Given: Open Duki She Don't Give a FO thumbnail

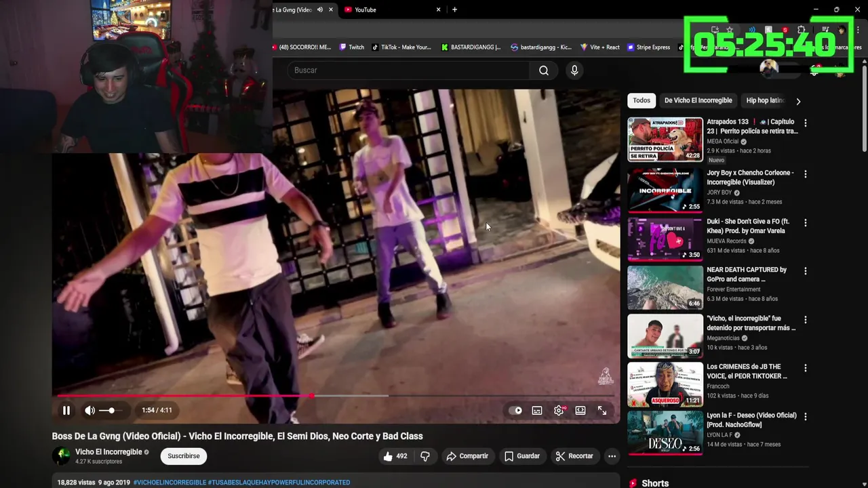Looking at the screenshot, I should tap(665, 239).
